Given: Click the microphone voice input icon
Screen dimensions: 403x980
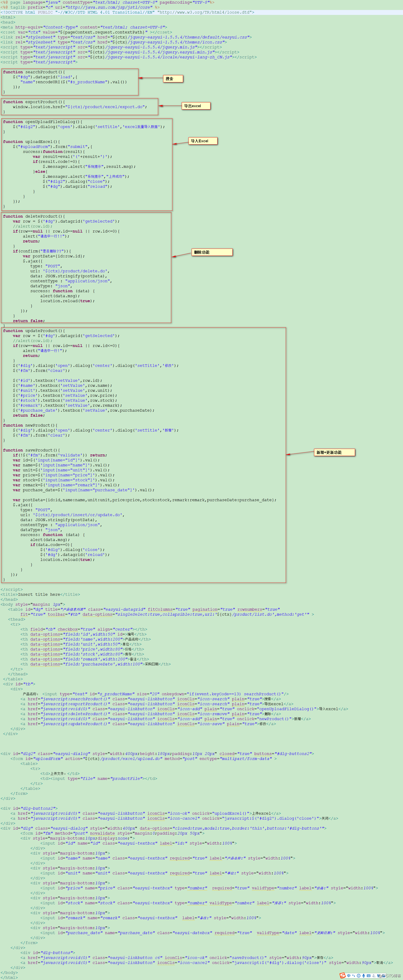Looking at the screenshot, I should [x=363, y=976].
